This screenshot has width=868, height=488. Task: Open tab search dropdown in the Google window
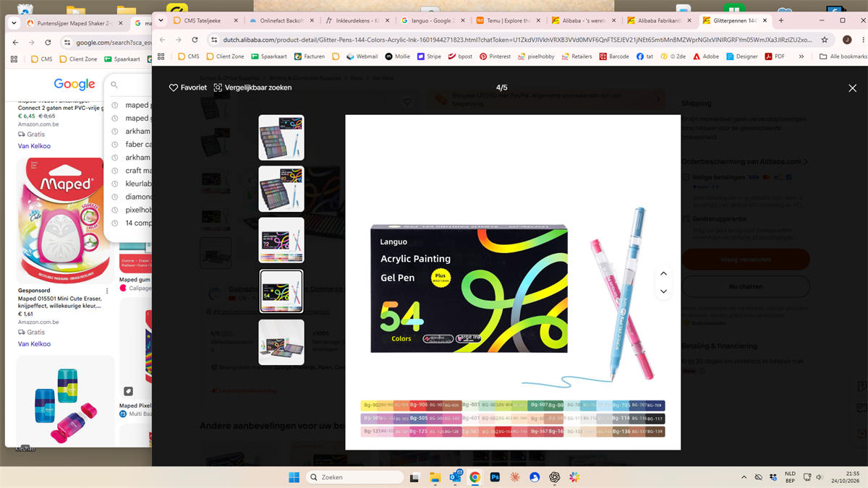(x=13, y=23)
